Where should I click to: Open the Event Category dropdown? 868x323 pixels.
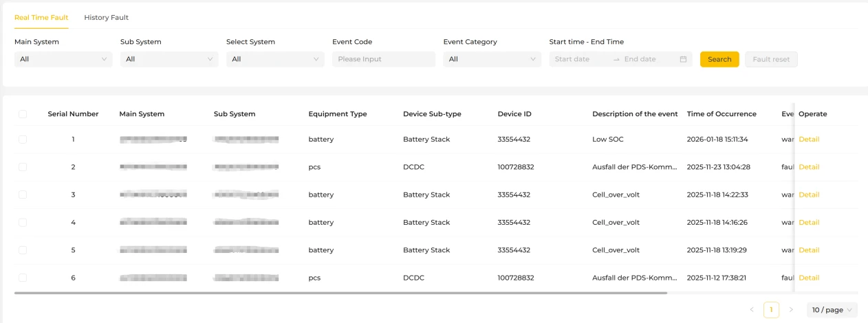(492, 59)
